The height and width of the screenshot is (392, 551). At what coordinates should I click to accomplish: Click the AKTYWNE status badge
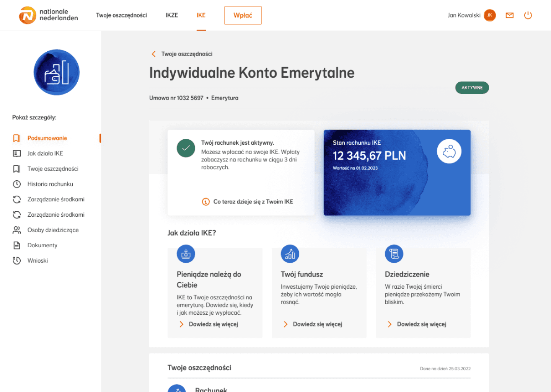(472, 88)
